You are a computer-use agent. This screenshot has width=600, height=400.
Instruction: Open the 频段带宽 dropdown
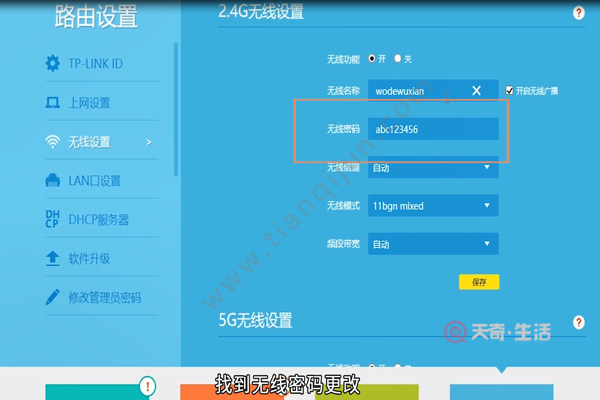pos(432,243)
